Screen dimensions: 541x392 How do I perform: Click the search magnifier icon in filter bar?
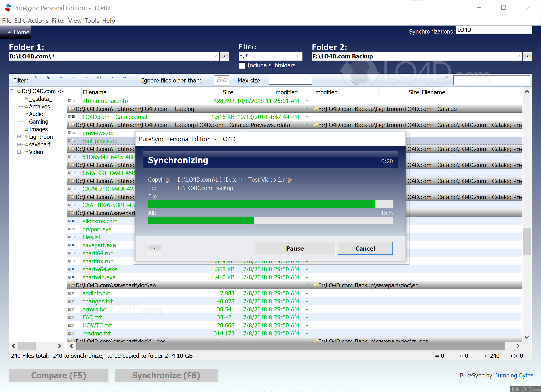point(446,77)
